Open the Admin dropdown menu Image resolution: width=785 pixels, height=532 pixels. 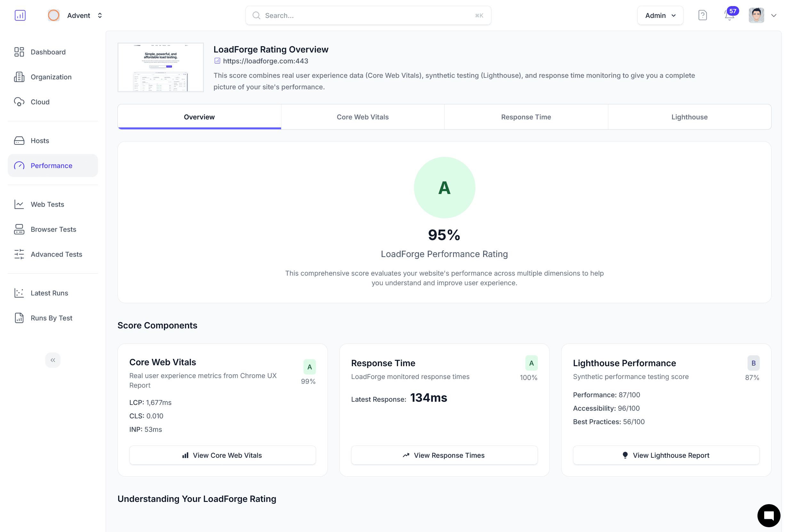pyautogui.click(x=660, y=15)
